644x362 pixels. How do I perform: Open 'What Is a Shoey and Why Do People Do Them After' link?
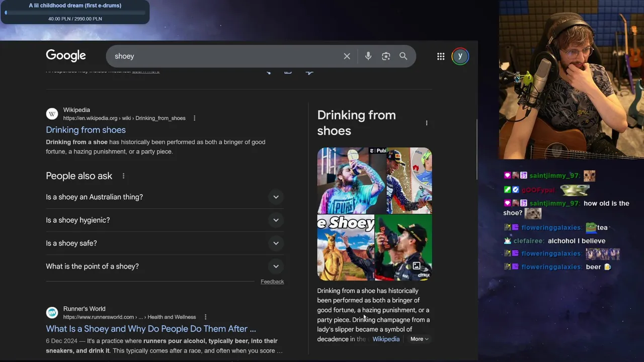pos(151,329)
